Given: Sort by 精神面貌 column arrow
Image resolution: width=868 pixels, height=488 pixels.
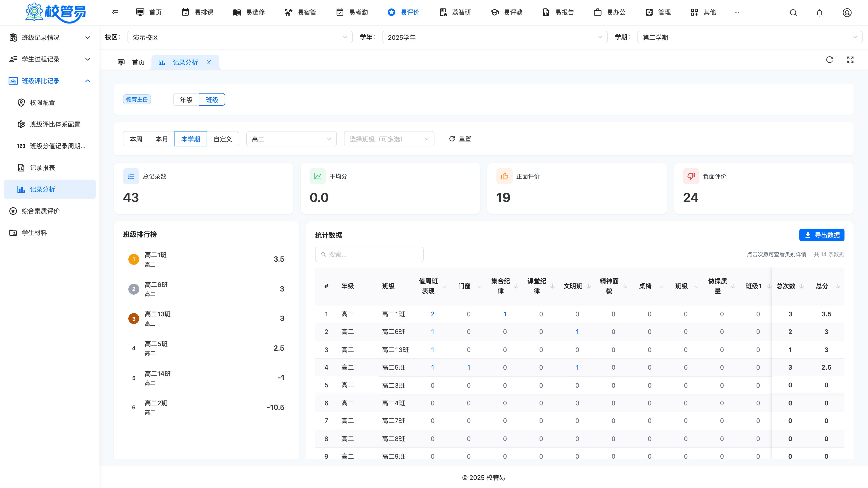Looking at the screenshot, I should [625, 286].
